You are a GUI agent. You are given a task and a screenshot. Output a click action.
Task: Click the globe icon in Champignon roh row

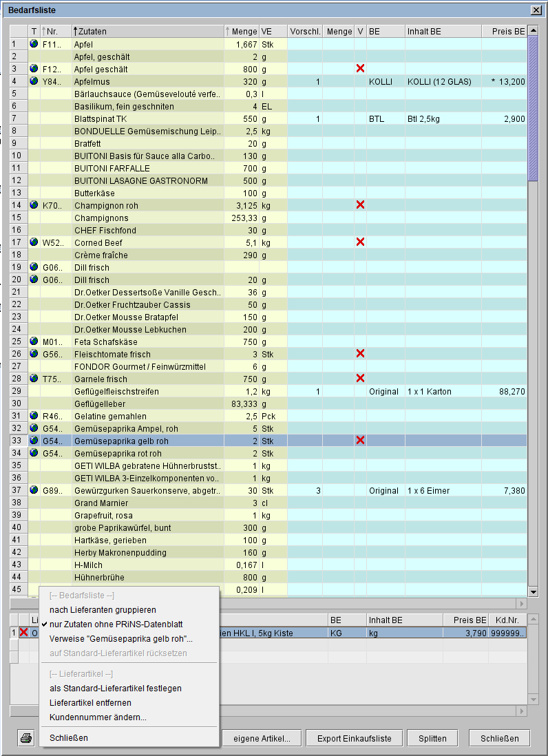coord(34,205)
